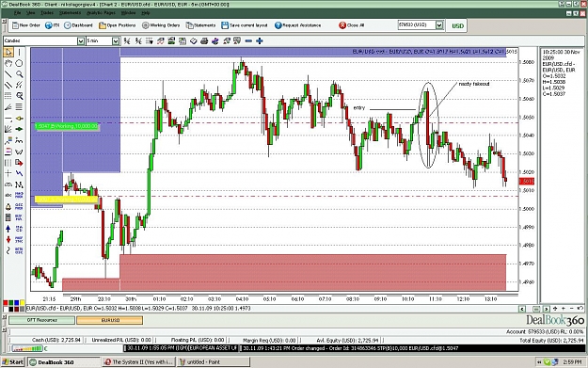
Task: Expand the Candles chart type dropdown
Action: 81,40
